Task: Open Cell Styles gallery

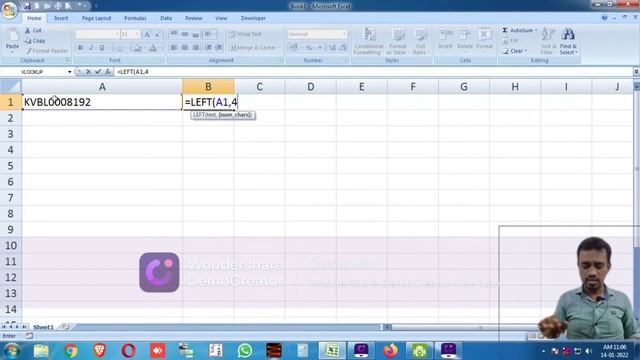Action: (420, 41)
